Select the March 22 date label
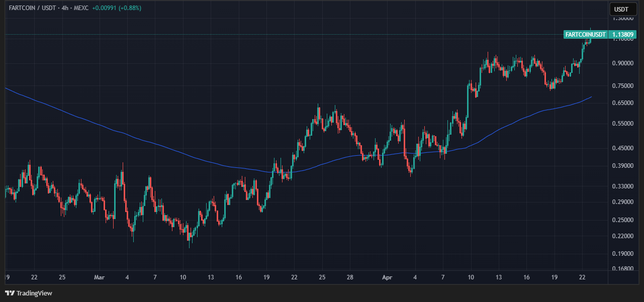The image size is (644, 302). click(295, 277)
